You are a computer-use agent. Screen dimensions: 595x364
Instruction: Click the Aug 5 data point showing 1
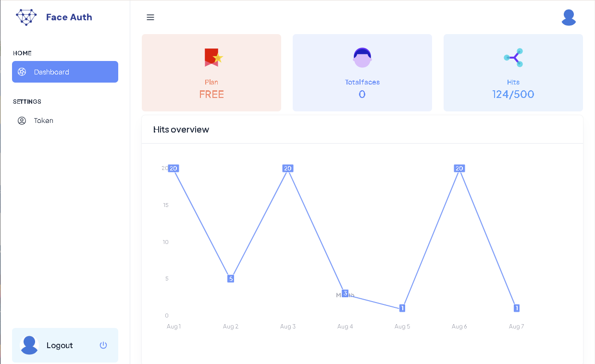(402, 308)
